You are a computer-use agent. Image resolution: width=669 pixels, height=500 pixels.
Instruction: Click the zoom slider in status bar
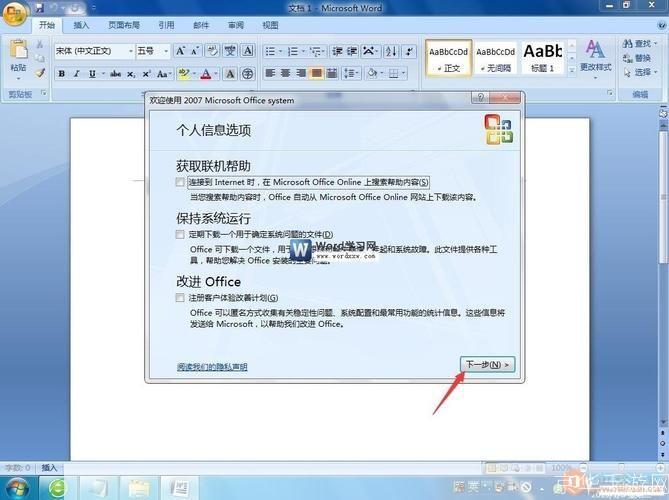click(x=622, y=468)
